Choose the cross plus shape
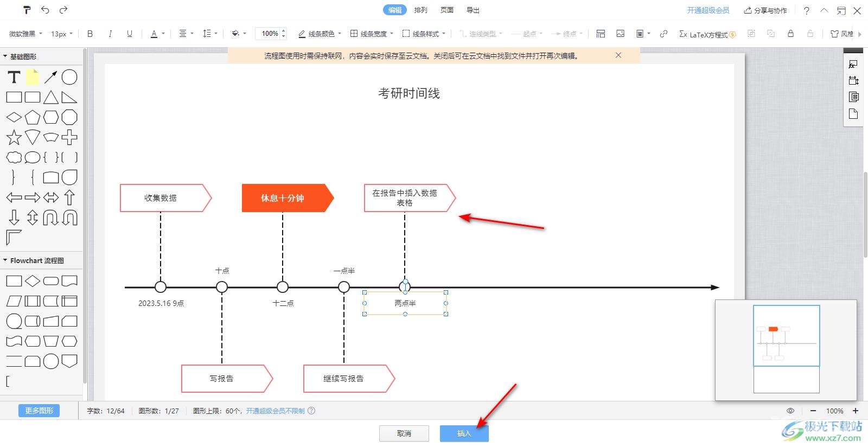The height and width of the screenshot is (447, 868). coord(69,137)
